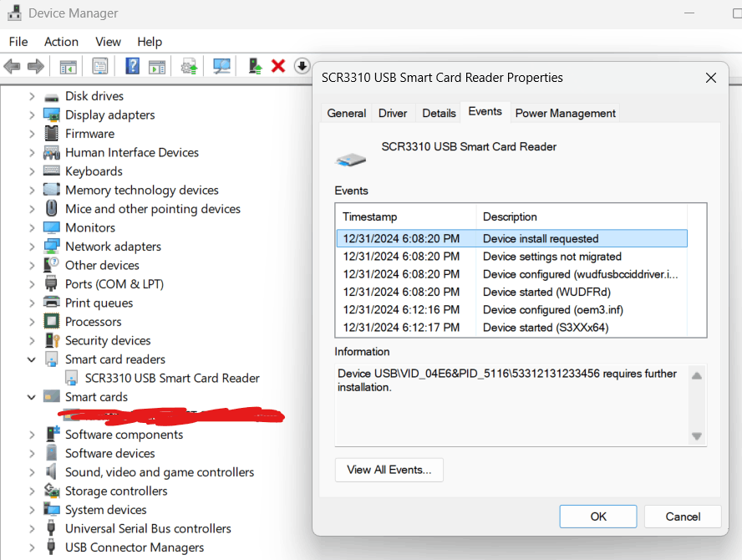The height and width of the screenshot is (560, 742).
Task: Click Cancel in the Properties dialog
Action: [x=683, y=517]
